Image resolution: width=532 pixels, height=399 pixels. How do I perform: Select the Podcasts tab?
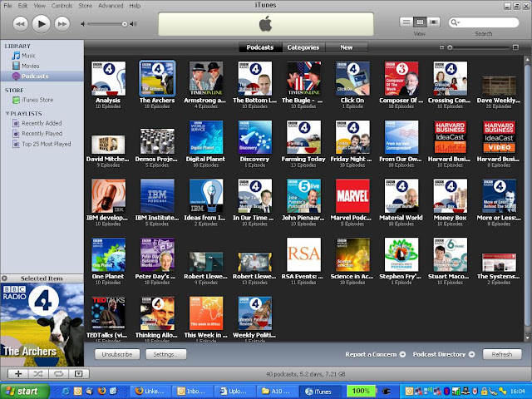tap(260, 47)
